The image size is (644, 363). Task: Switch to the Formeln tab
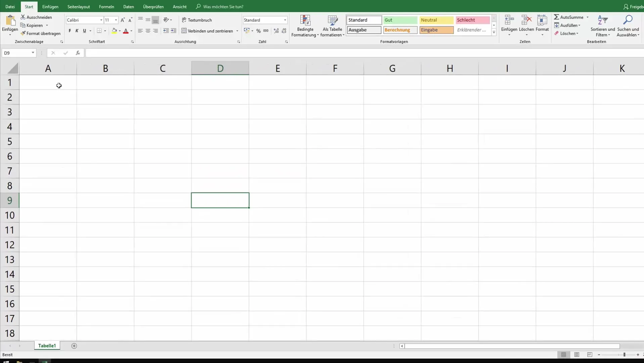(106, 7)
